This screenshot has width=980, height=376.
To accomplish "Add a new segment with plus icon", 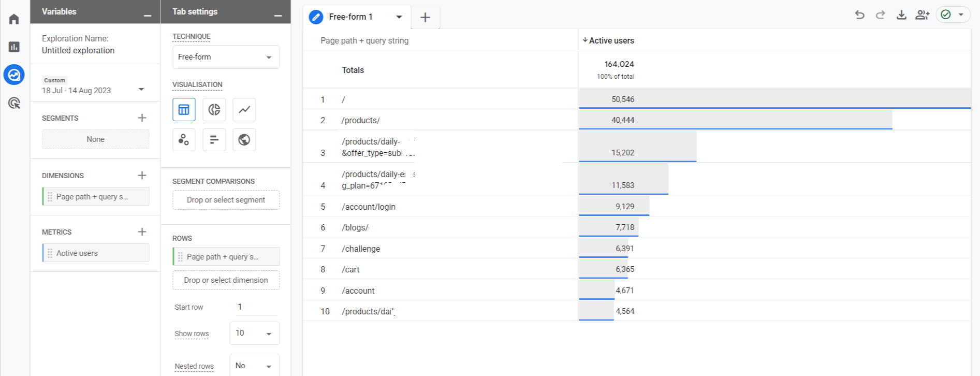I will [x=142, y=118].
